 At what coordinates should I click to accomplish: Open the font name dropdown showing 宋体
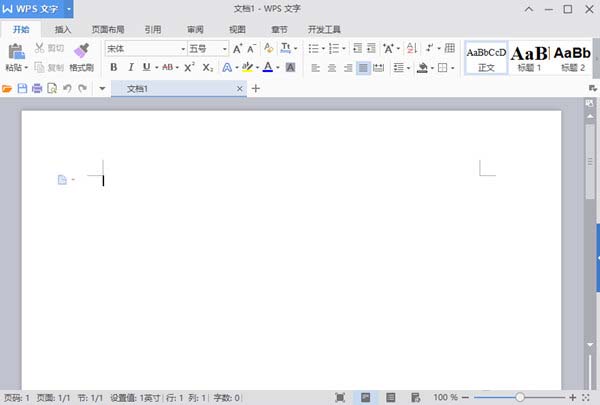pos(146,48)
